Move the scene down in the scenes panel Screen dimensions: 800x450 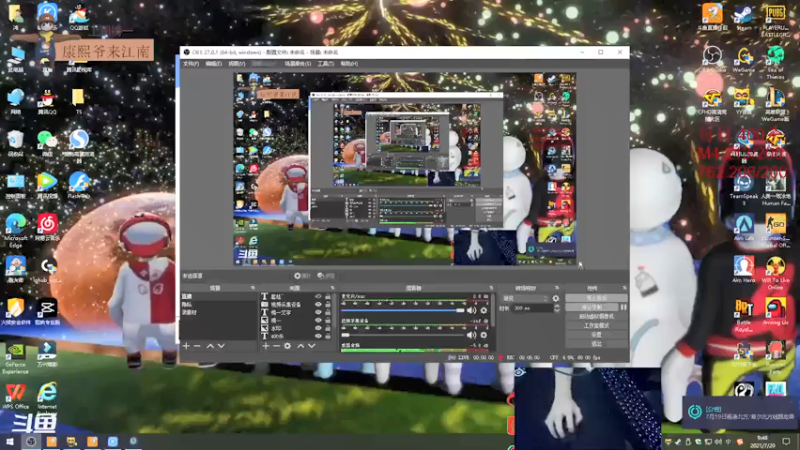pos(221,346)
